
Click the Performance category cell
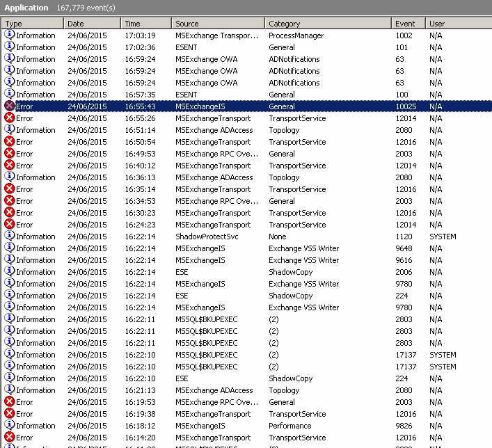290,426
